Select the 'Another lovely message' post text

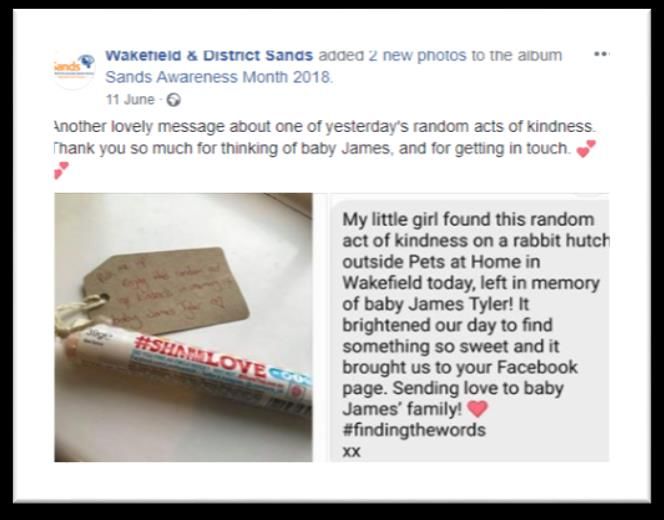point(325,126)
